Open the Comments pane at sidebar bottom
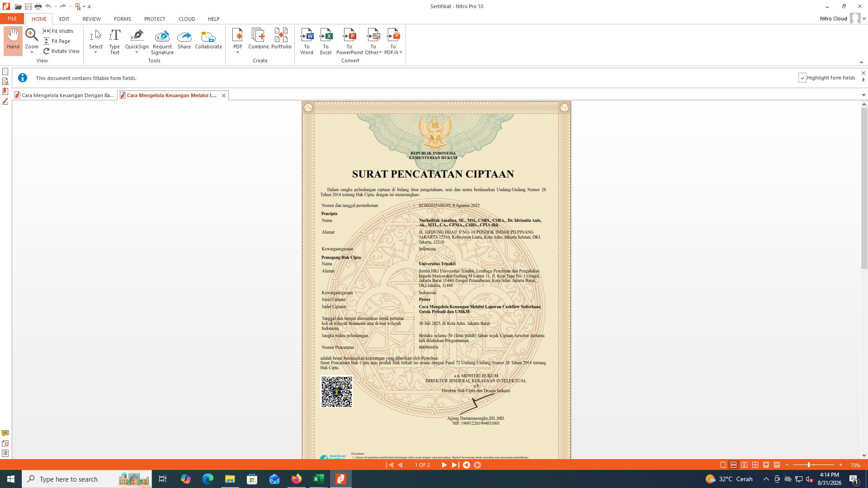 (x=5, y=433)
